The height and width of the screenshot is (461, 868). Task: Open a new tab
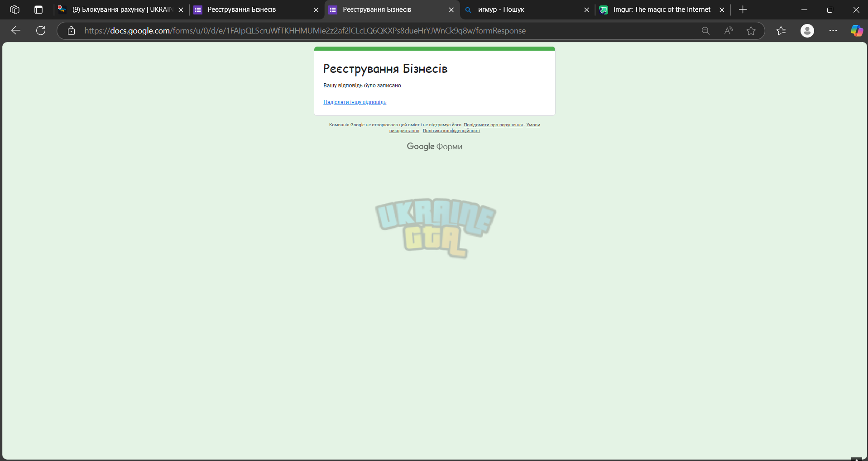[743, 10]
